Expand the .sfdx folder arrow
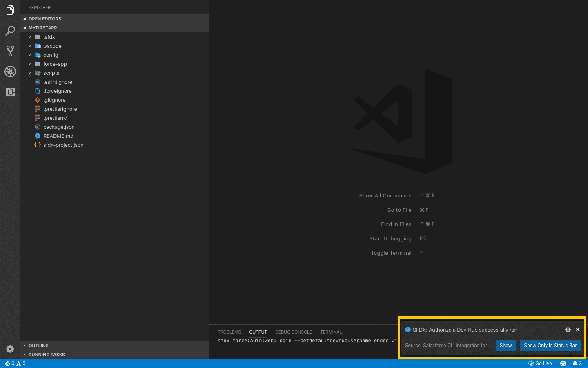The image size is (588, 368). [x=29, y=37]
